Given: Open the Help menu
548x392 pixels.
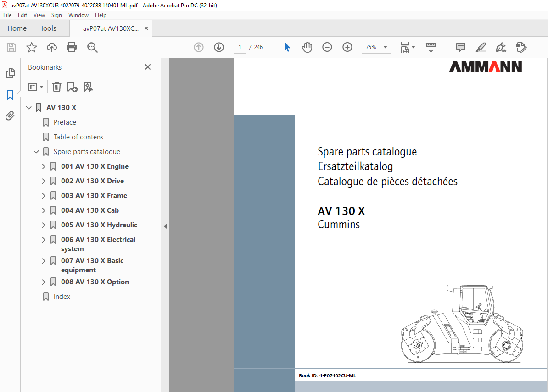Looking at the screenshot, I should (101, 15).
